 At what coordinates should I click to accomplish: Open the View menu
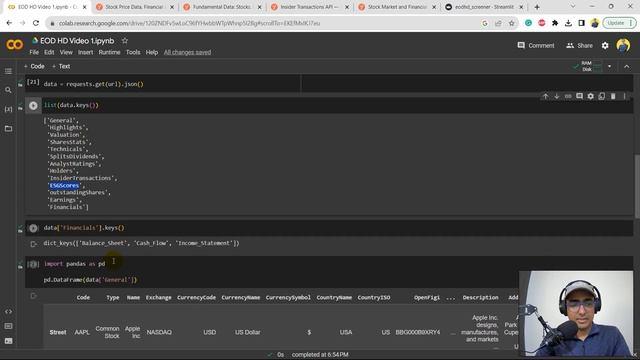[66, 52]
